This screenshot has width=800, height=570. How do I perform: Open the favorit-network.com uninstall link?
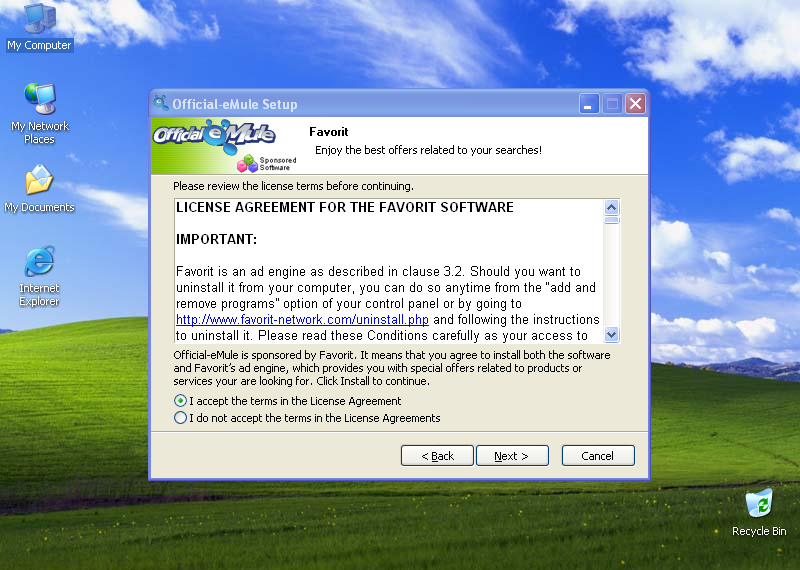coord(302,319)
